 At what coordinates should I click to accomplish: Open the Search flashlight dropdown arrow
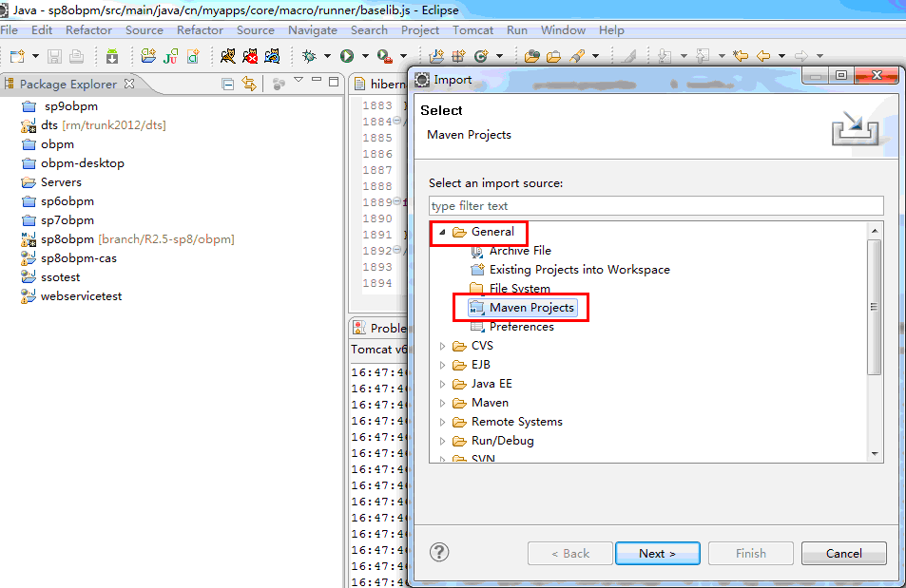tap(596, 56)
